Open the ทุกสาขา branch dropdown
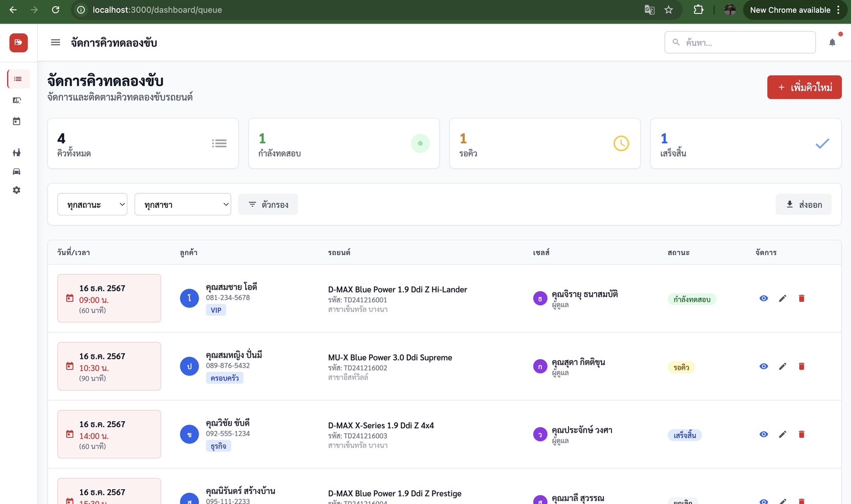The width and height of the screenshot is (851, 504). click(x=182, y=204)
